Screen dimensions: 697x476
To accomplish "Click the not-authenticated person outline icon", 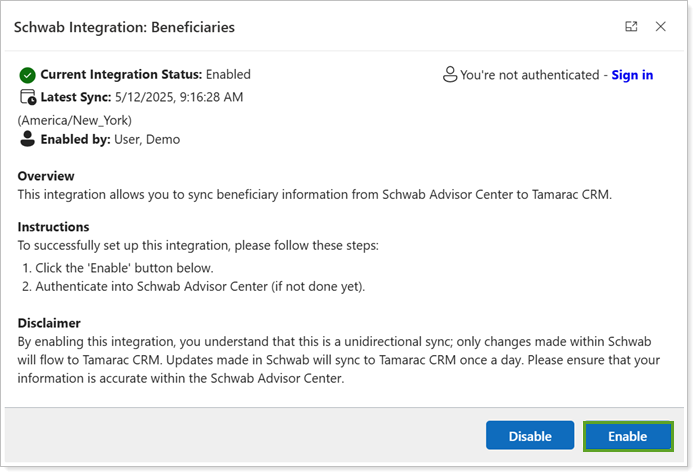I will 449,75.
